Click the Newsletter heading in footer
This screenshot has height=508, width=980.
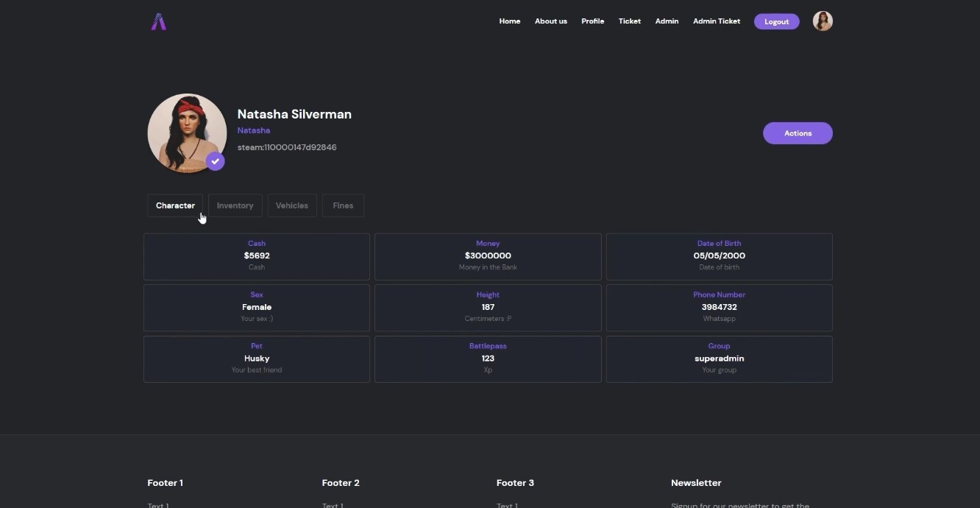[696, 483]
